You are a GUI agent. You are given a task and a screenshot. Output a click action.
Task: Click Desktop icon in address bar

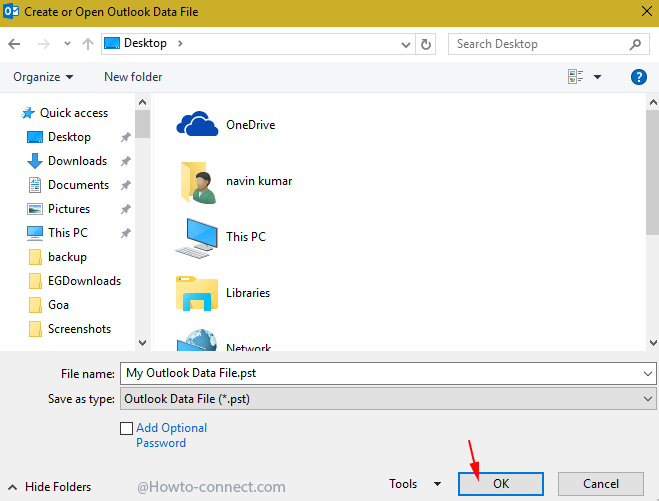pos(112,43)
